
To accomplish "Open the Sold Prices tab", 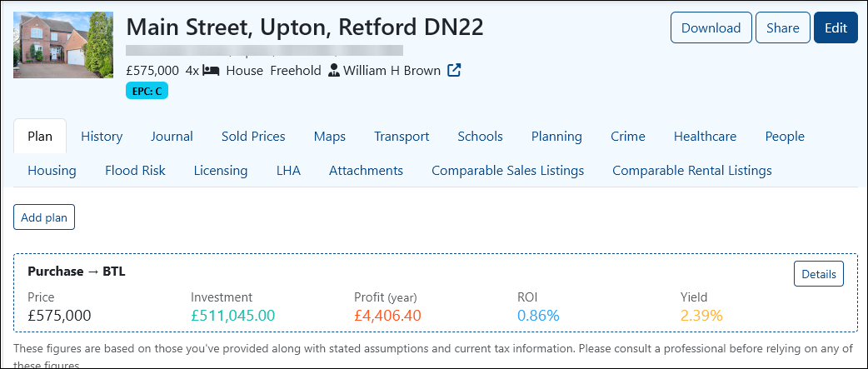I will point(253,136).
